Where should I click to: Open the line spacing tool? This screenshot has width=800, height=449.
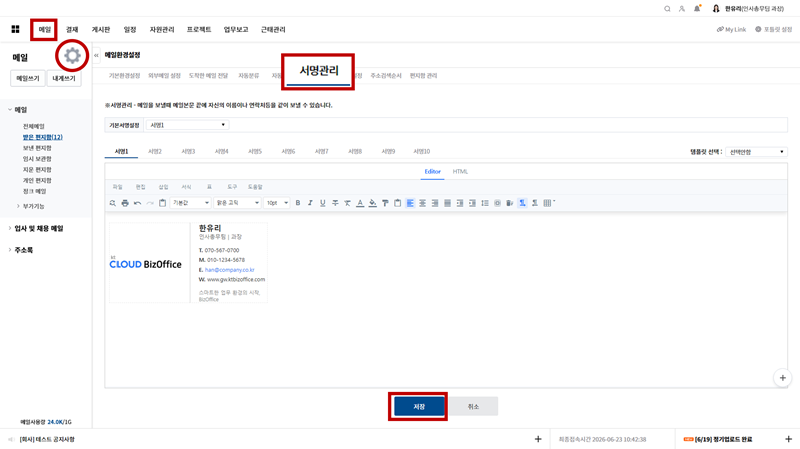[485, 203]
